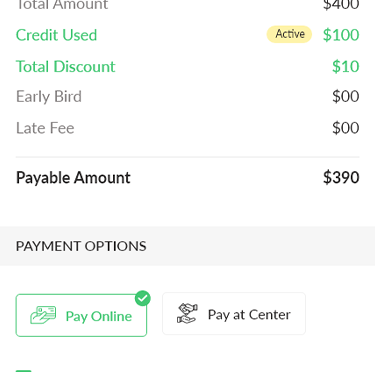Click the yellow Active badge

click(289, 34)
